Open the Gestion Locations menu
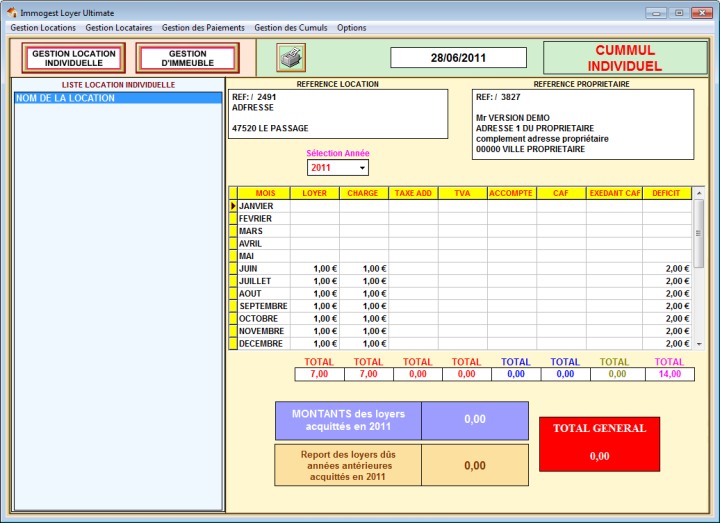Screen dimensions: 720x523 point(43,28)
